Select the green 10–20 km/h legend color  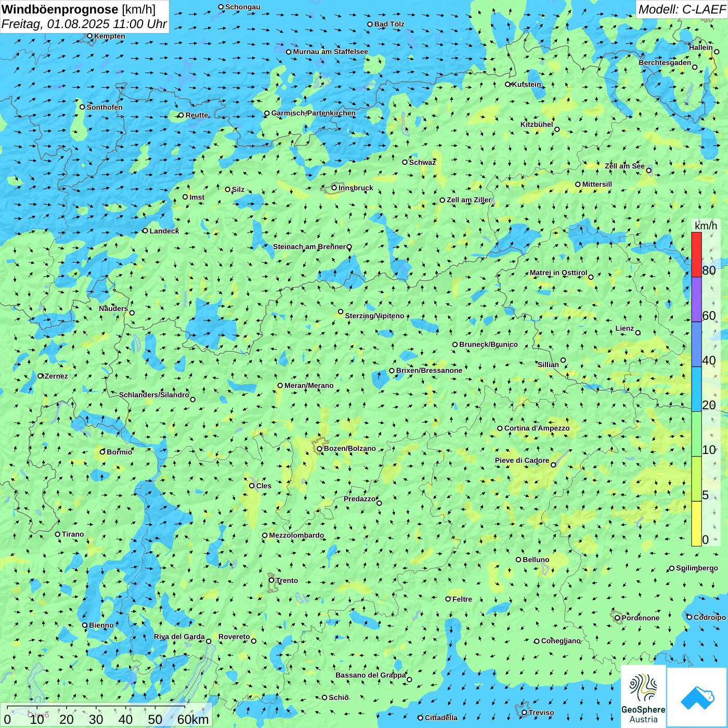[696, 434]
